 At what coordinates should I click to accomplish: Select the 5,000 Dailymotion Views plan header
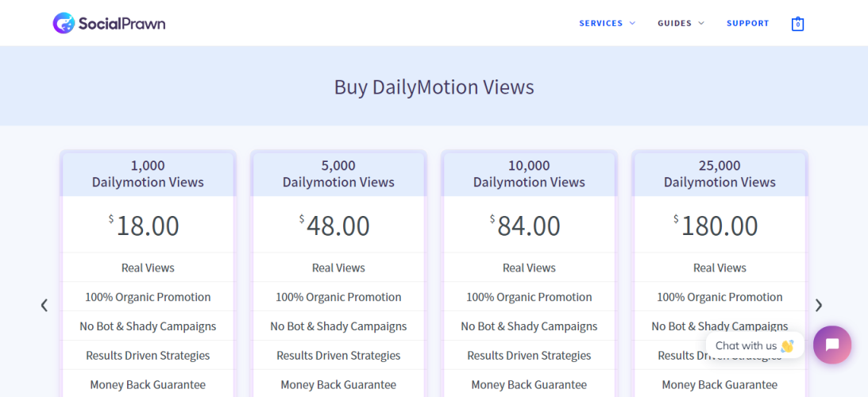[x=338, y=174]
